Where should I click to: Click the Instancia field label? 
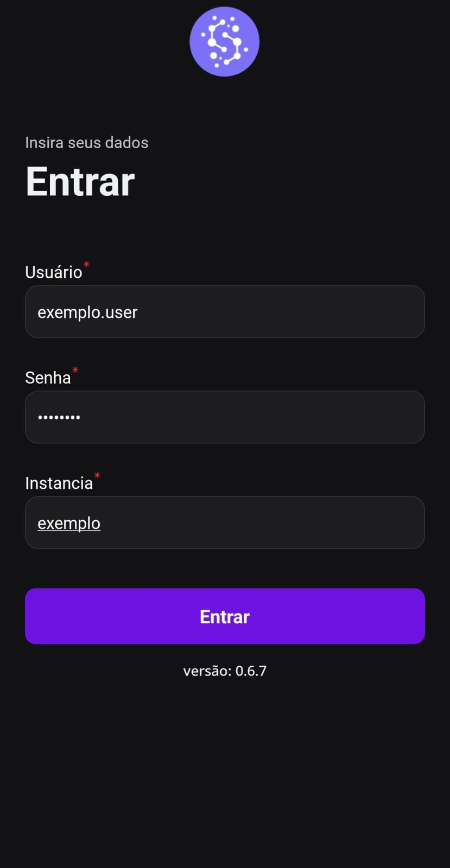(x=59, y=483)
